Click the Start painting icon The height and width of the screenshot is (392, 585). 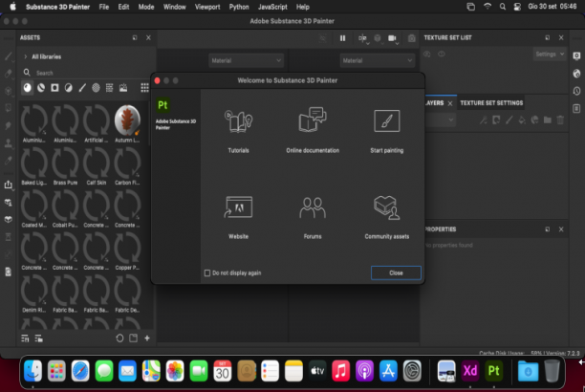pyautogui.click(x=386, y=121)
